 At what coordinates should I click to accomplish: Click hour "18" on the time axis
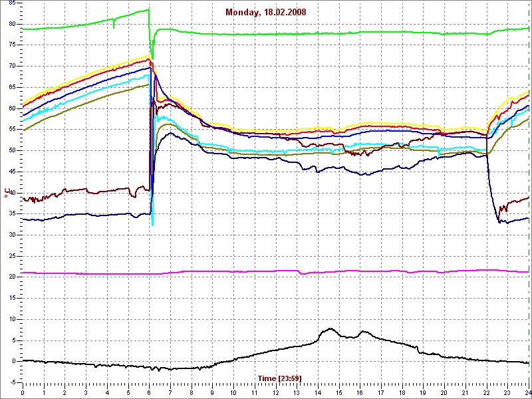(402, 392)
